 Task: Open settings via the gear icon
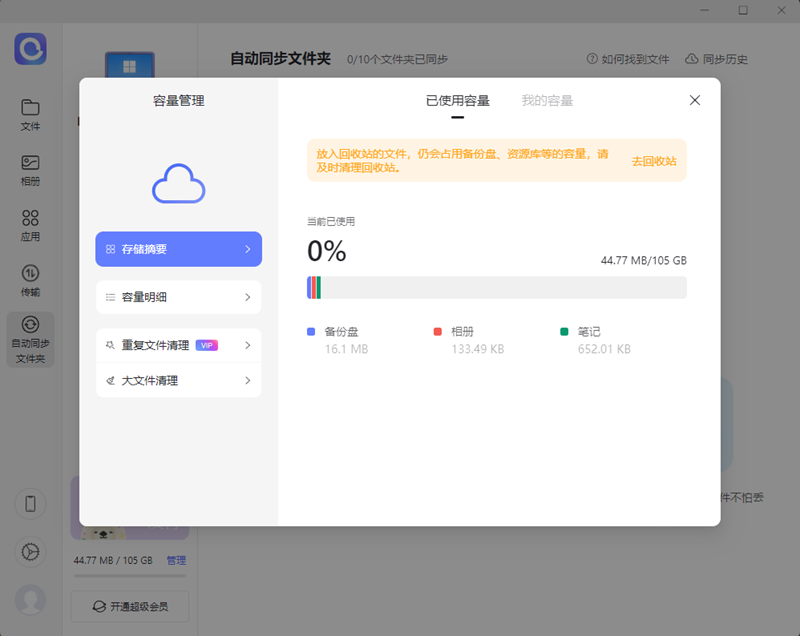click(30, 551)
